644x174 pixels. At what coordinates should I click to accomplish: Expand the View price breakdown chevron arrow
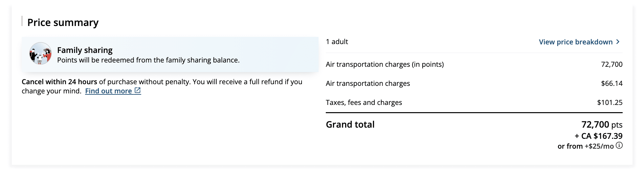click(x=618, y=42)
